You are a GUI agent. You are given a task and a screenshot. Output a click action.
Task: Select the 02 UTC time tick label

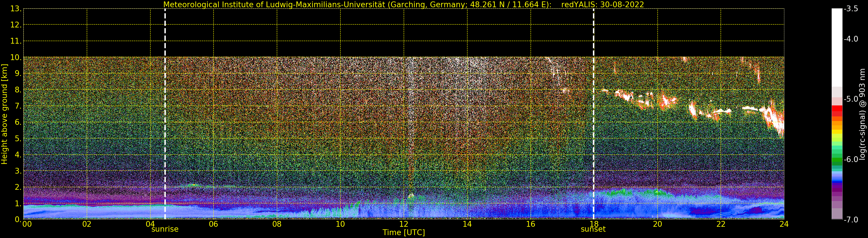(87, 224)
